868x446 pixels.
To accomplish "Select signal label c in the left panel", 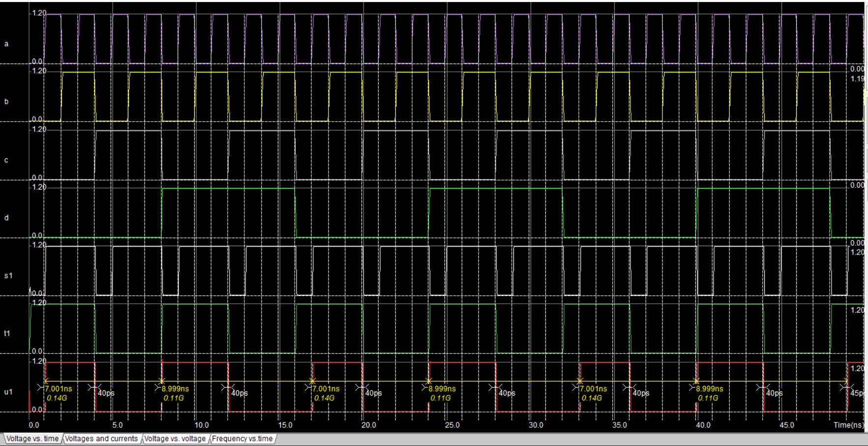I will [x=6, y=159].
